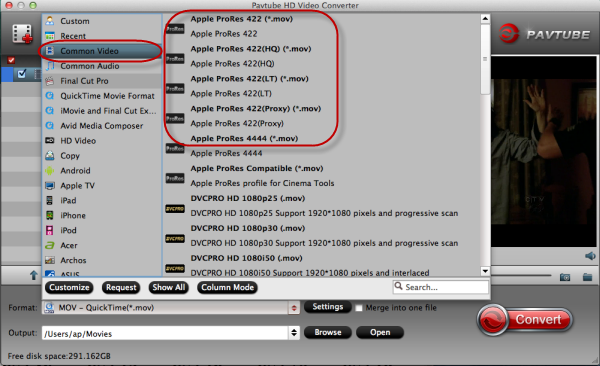This screenshot has width=600, height=366.
Task: Click scroll up arrow in format list
Action: pyautogui.click(x=485, y=19)
